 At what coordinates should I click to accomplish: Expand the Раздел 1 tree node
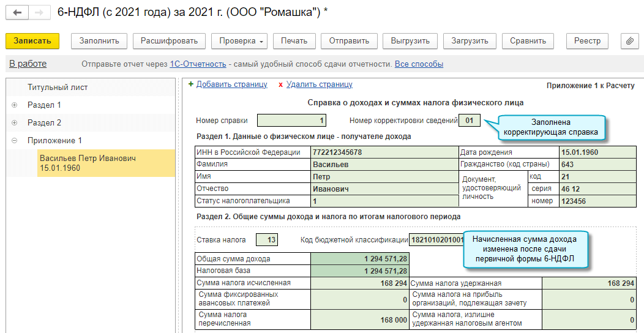[x=14, y=105]
